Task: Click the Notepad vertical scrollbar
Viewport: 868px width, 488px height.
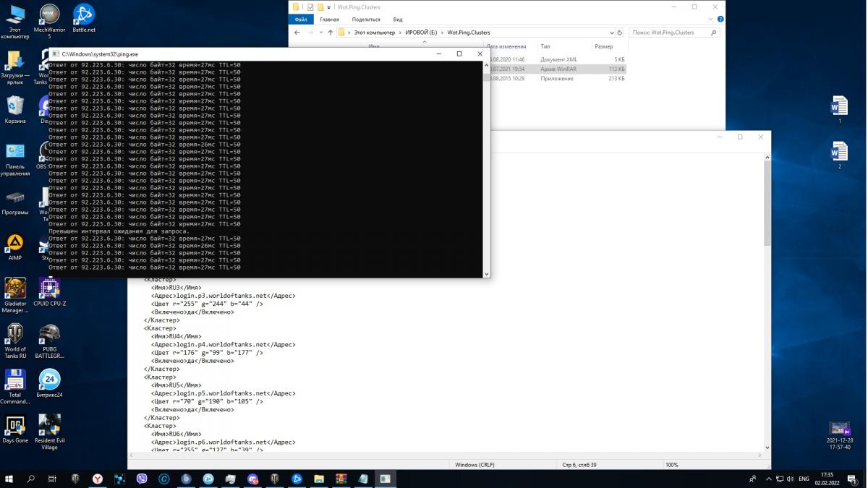Action: click(x=767, y=302)
